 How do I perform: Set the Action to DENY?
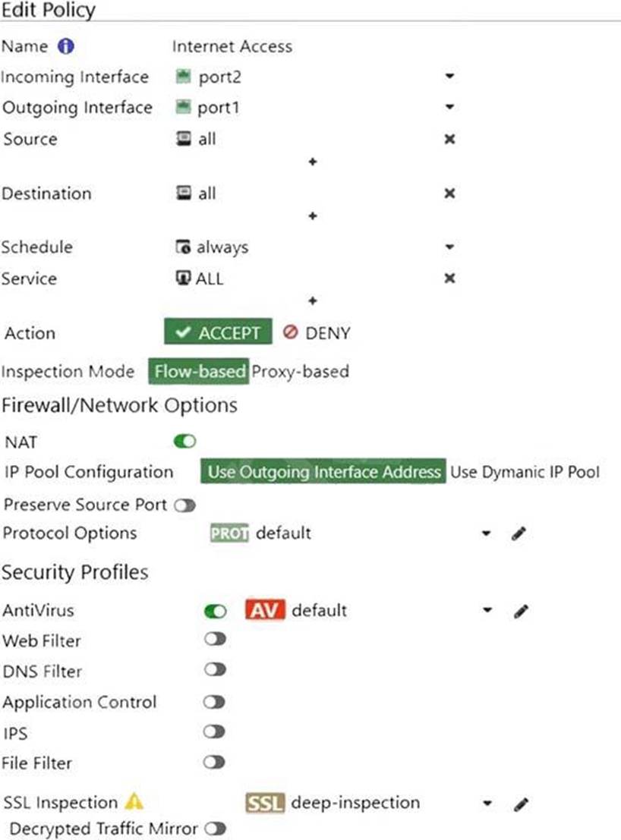click(317, 332)
